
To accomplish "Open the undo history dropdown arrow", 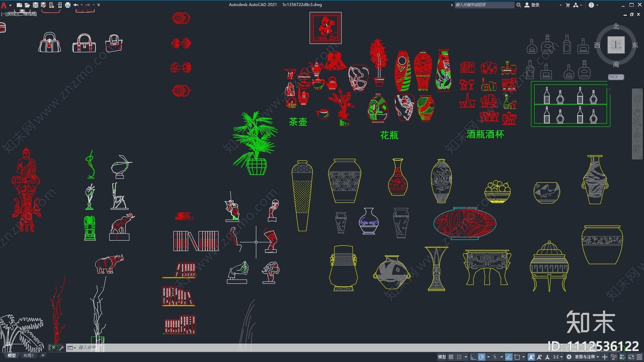I will (x=82, y=5).
